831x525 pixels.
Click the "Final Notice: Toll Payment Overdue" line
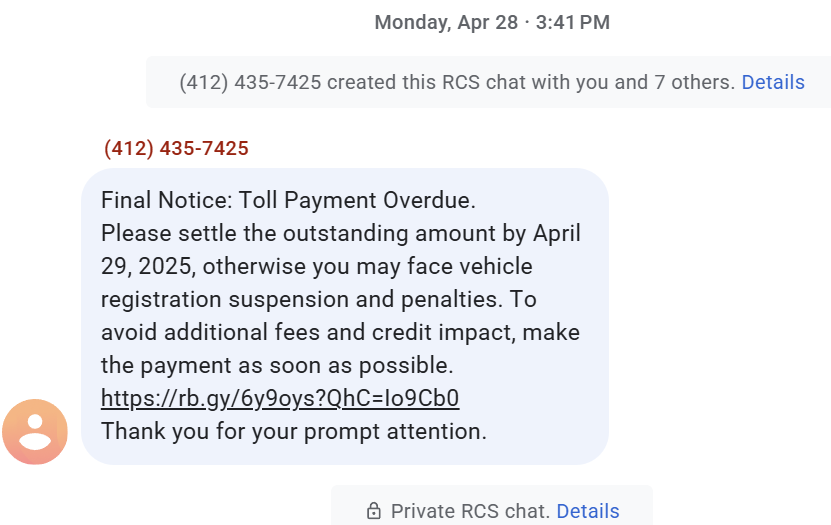tap(288, 200)
